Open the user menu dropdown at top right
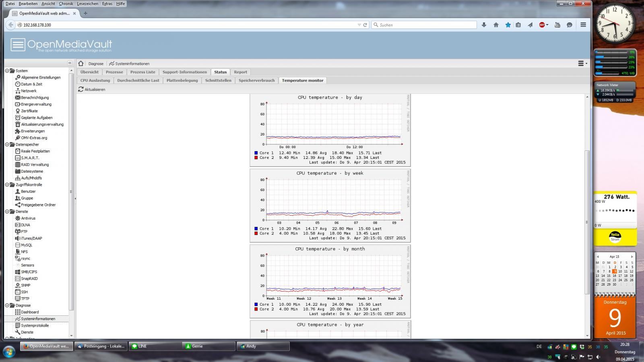The height and width of the screenshot is (362, 644). click(x=582, y=64)
